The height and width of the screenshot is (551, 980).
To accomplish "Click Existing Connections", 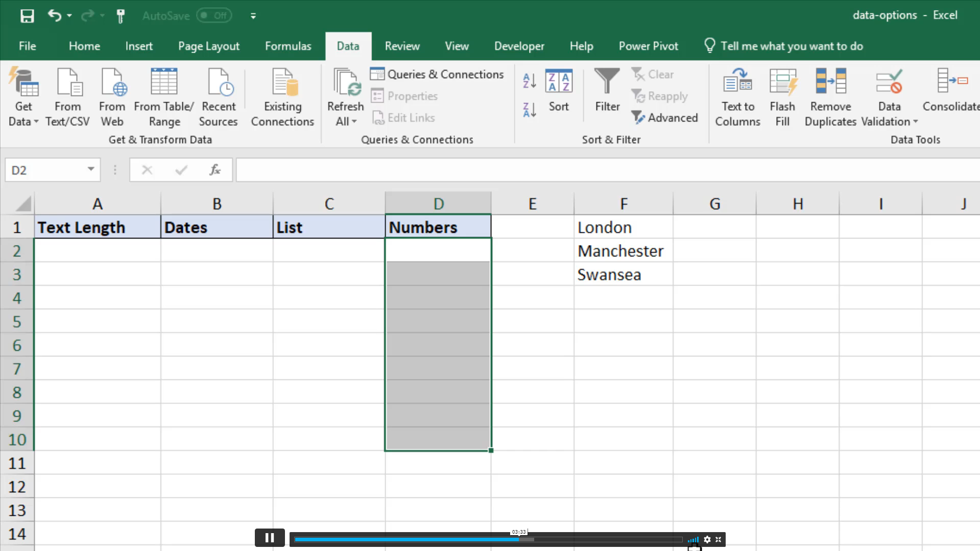I will tap(282, 97).
